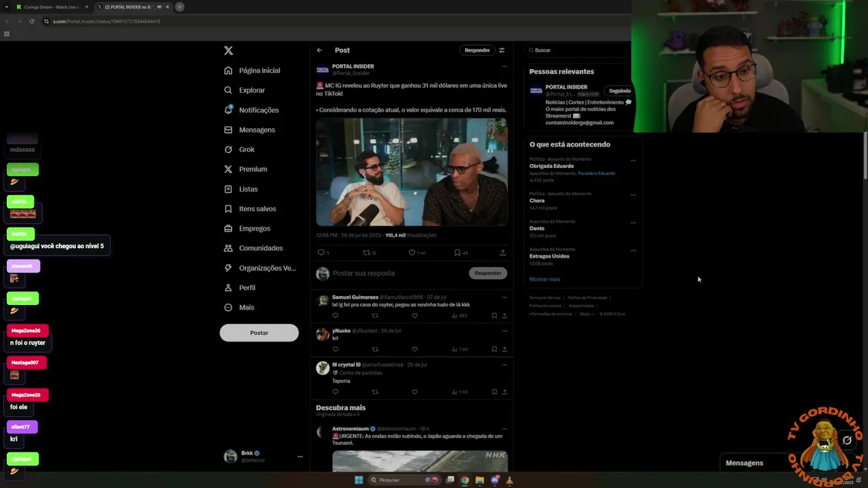Open more options on yNucke reply
Image resolution: width=868 pixels, height=488 pixels.
pos(504,331)
